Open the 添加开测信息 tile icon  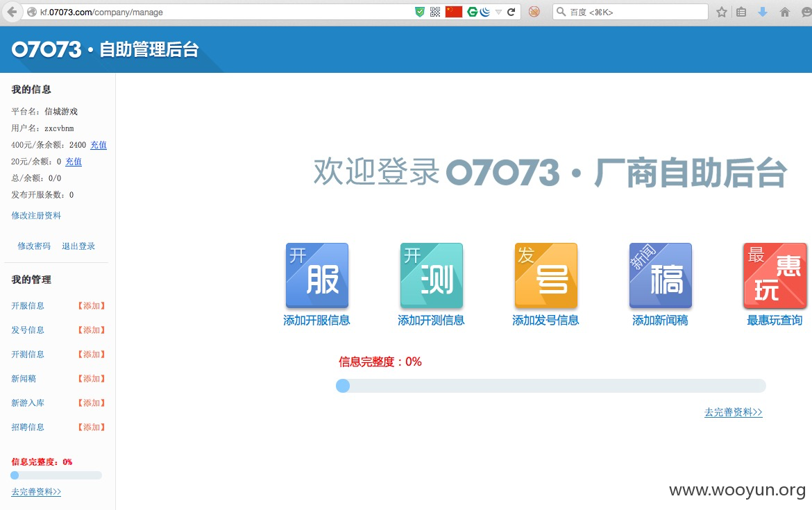pyautogui.click(x=432, y=275)
